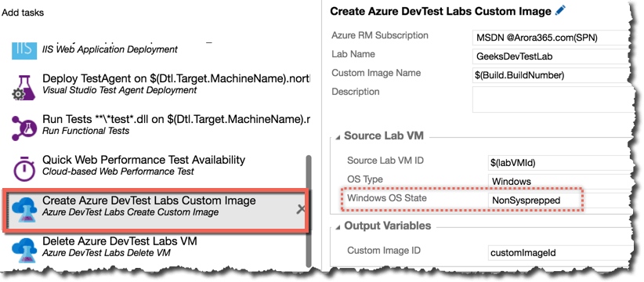
Task: Collapse the Source Lab VM section
Action: pyautogui.click(x=338, y=137)
